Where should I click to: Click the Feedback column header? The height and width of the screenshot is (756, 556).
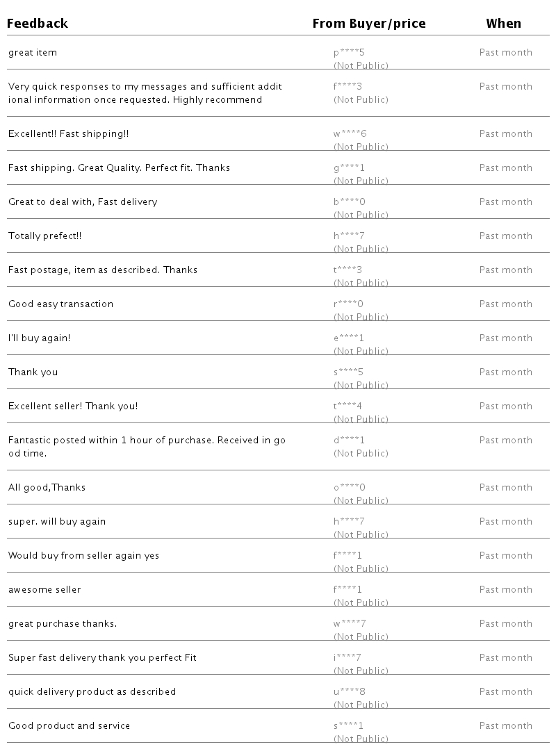(38, 24)
